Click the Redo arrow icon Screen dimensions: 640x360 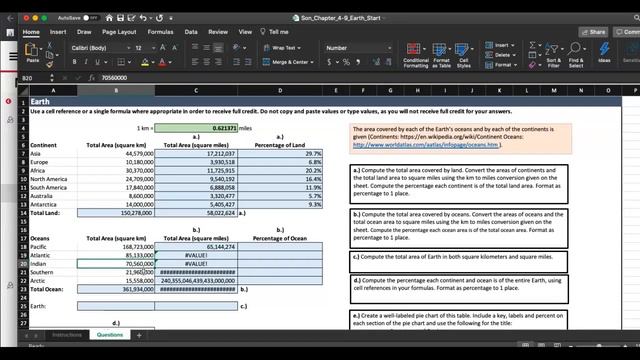coord(160,18)
